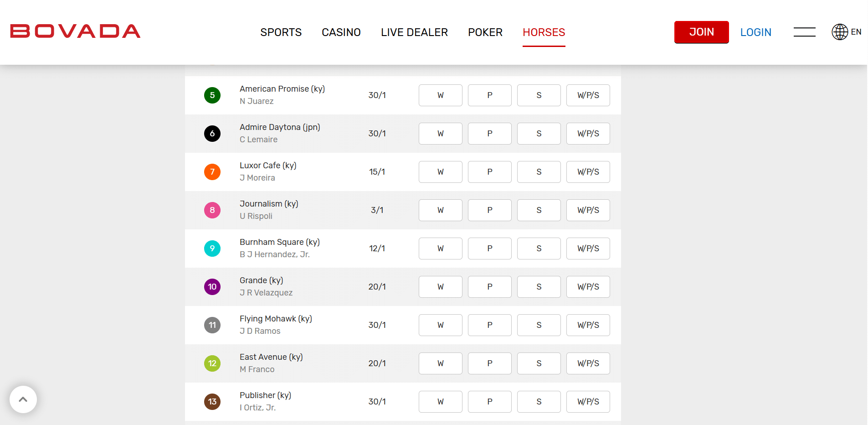Click number 7 badge for Luxor Cafe
868x425 pixels.
[x=212, y=172]
